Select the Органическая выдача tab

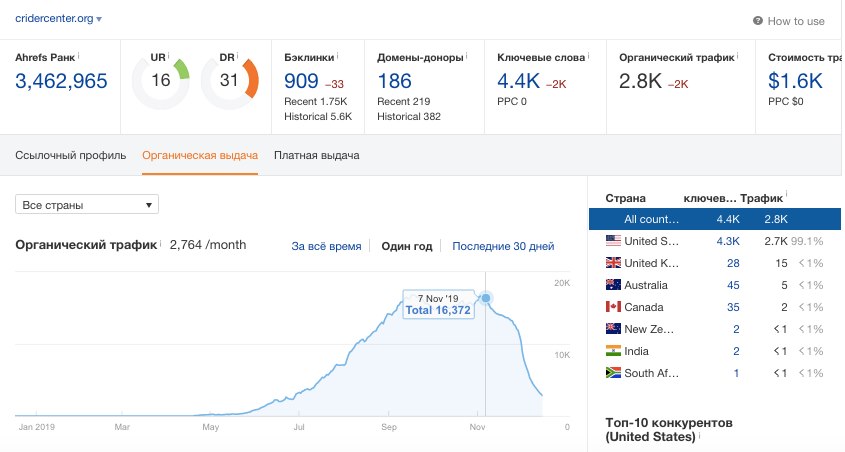(x=200, y=155)
